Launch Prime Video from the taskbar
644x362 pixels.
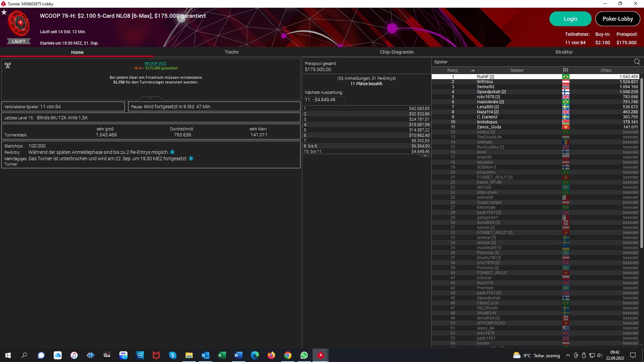[x=140, y=355]
